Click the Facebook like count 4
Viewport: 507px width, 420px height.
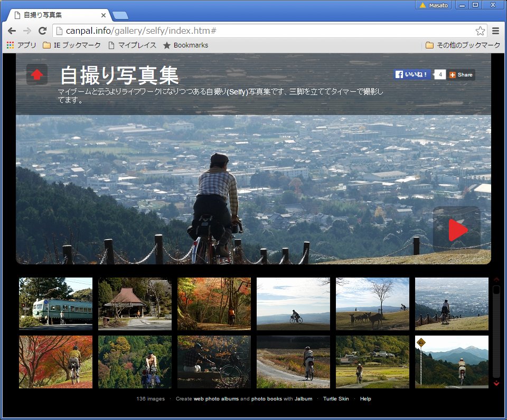(x=440, y=74)
